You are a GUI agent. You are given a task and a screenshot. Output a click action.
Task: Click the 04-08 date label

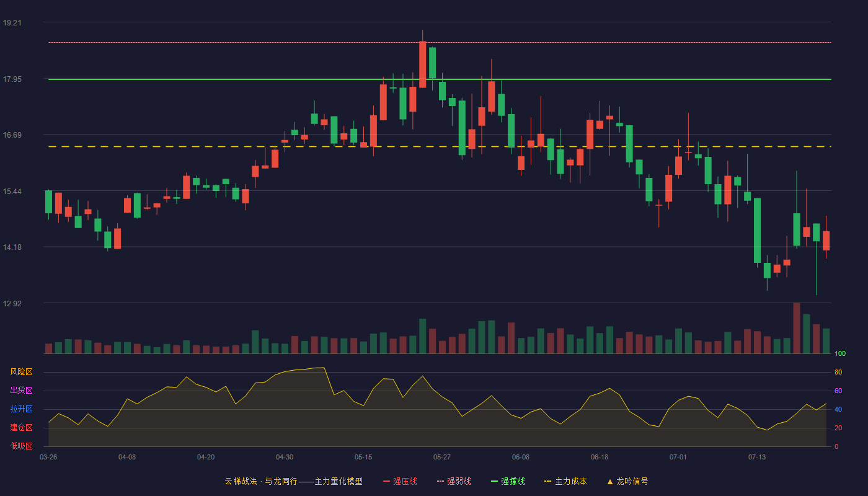click(x=127, y=457)
